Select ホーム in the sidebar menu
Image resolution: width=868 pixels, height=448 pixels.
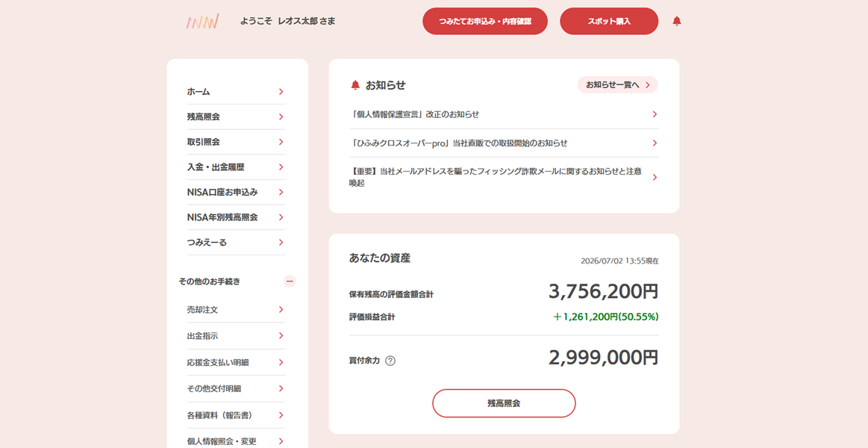coord(235,92)
